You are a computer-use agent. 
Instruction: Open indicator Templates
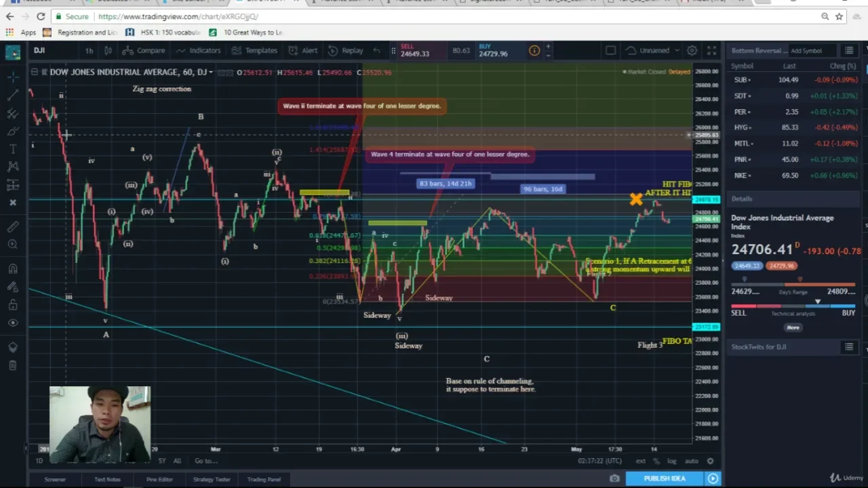pos(254,50)
